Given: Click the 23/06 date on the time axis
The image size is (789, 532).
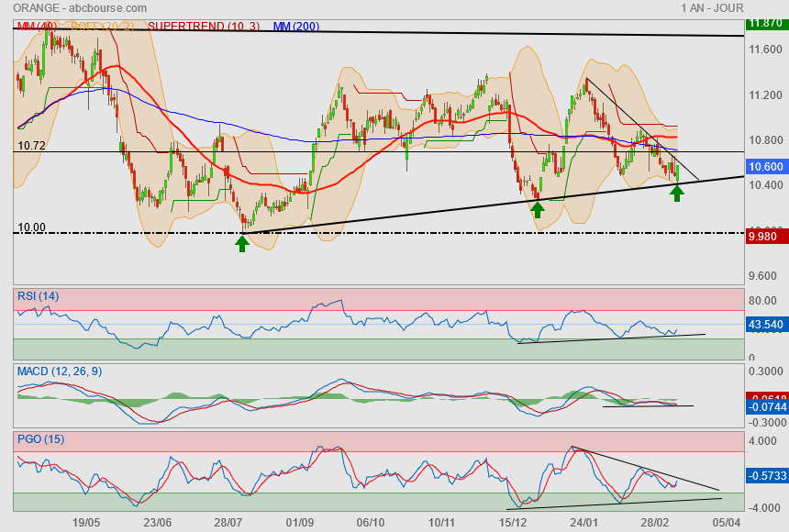Looking at the screenshot, I should [158, 523].
